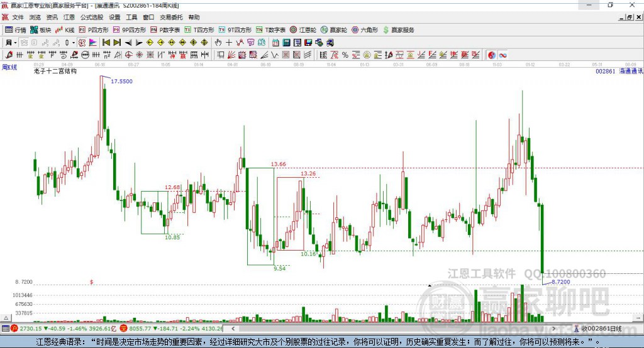The height and width of the screenshot is (348, 644).
Task: Open the 文件 menu
Action: point(18,17)
